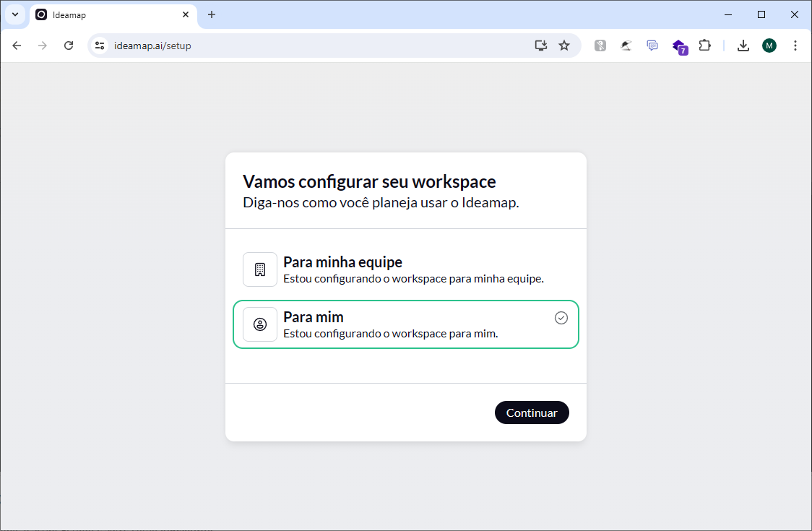Open the tab search dropdown arrow
This screenshot has height=531, width=812.
point(15,14)
